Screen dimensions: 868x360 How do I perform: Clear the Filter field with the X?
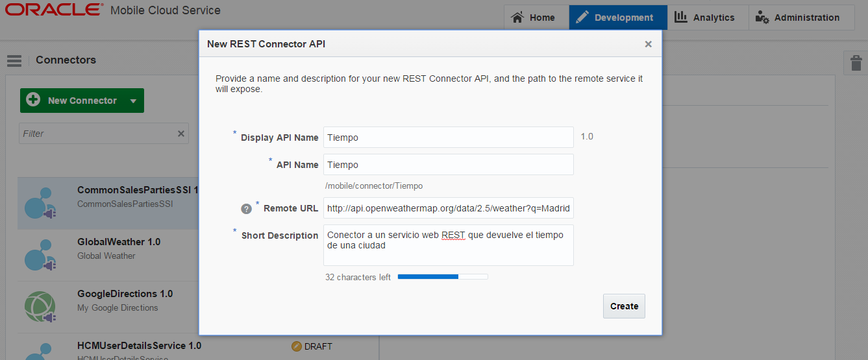[x=181, y=134]
